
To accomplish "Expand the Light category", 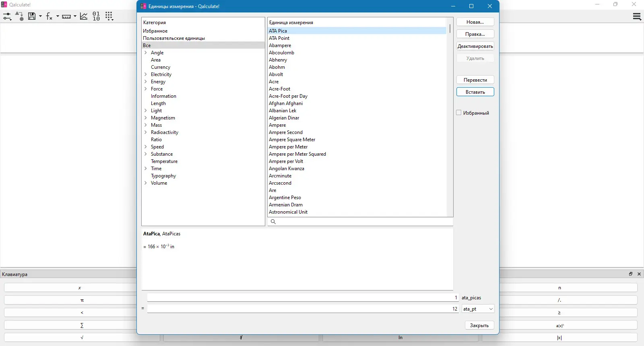I will point(146,111).
